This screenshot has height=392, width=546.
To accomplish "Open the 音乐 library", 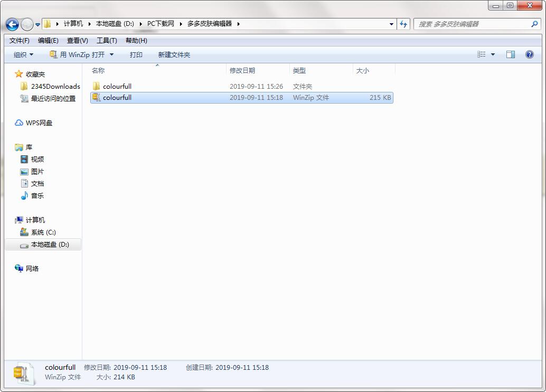I will pos(37,196).
